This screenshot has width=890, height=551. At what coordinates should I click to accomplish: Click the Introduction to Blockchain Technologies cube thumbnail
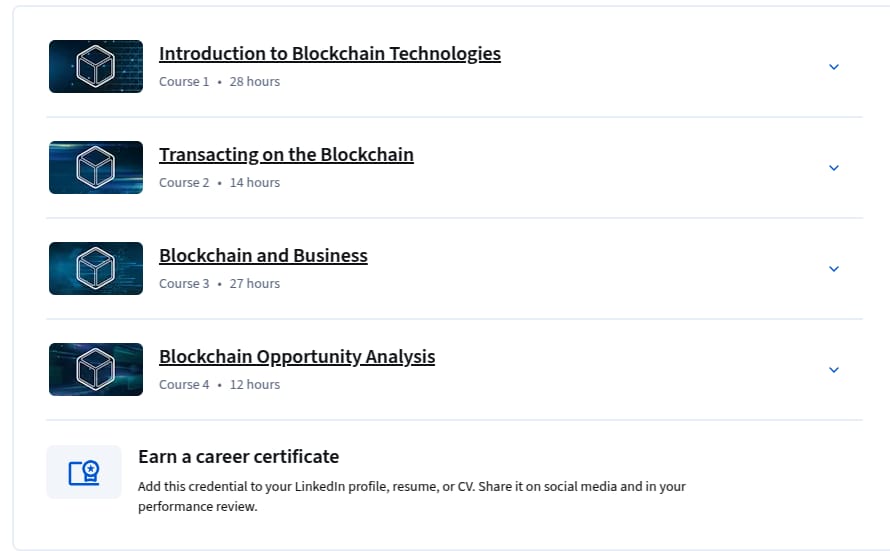(x=96, y=66)
